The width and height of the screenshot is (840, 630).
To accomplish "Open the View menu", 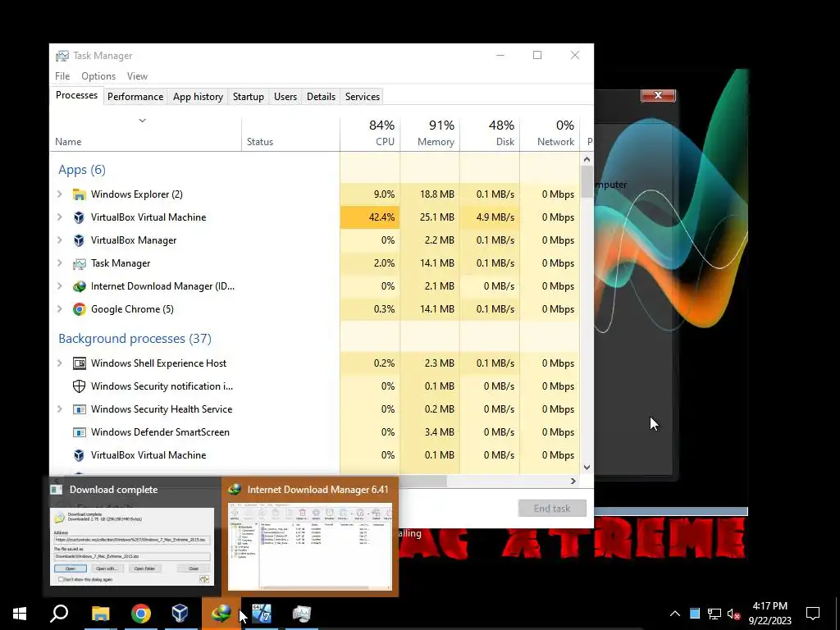I will pos(137,76).
